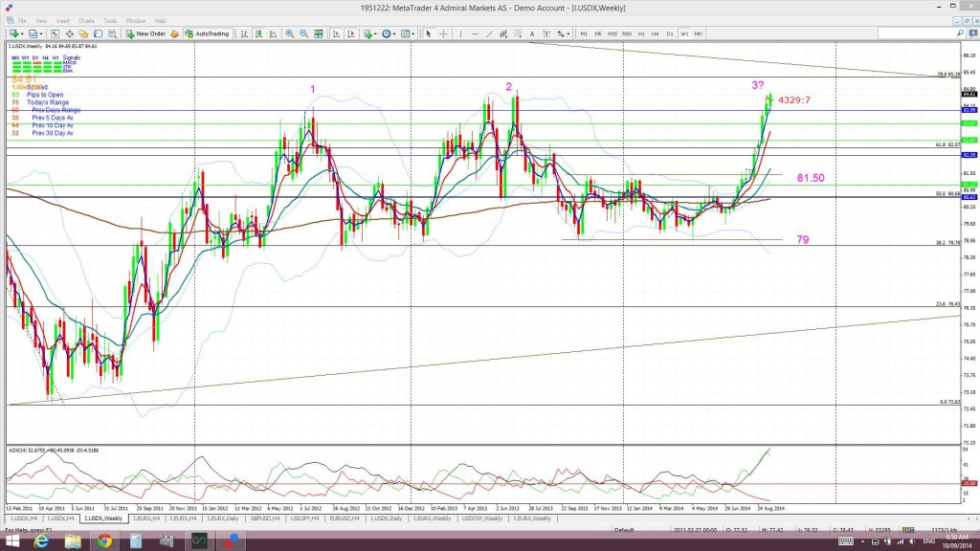Set timeframe to H4
Screen dimensions: 980x551
(x=655, y=33)
